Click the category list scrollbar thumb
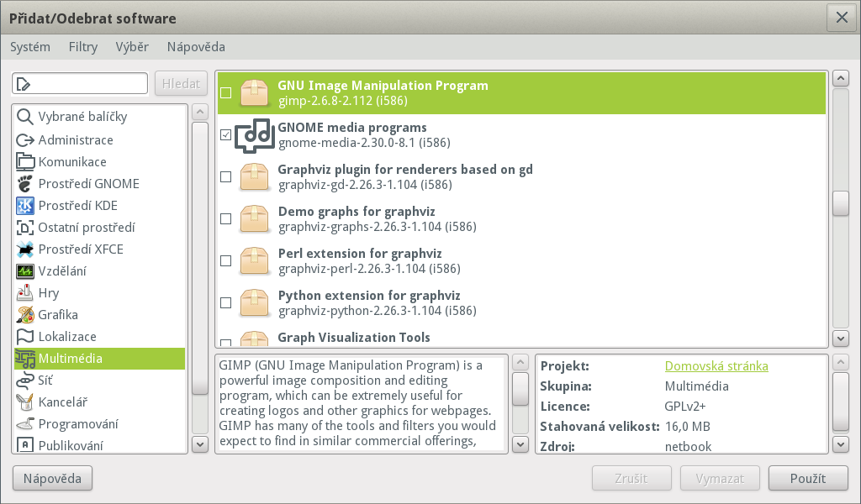Viewport: 861px width, 504px height. tap(200, 258)
